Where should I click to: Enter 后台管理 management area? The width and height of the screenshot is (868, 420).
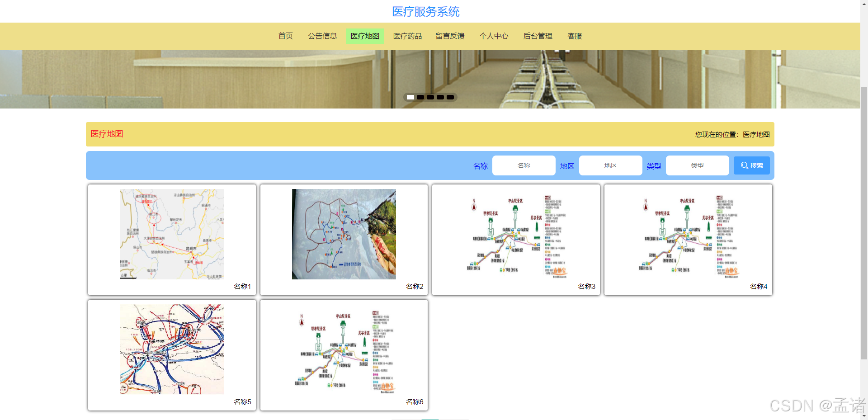pos(538,36)
